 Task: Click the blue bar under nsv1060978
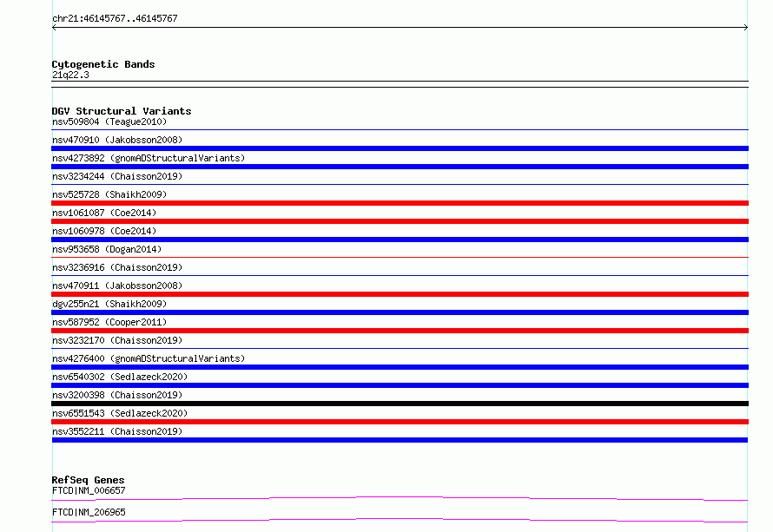click(400, 240)
